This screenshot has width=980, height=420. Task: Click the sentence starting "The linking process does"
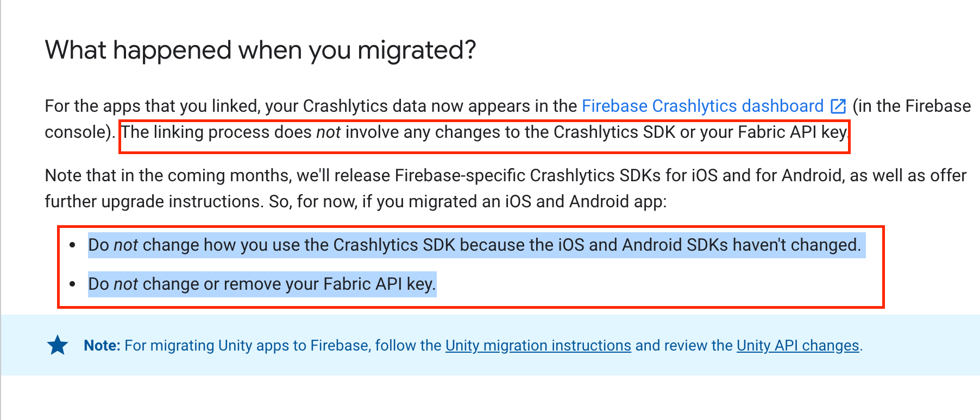click(485, 132)
